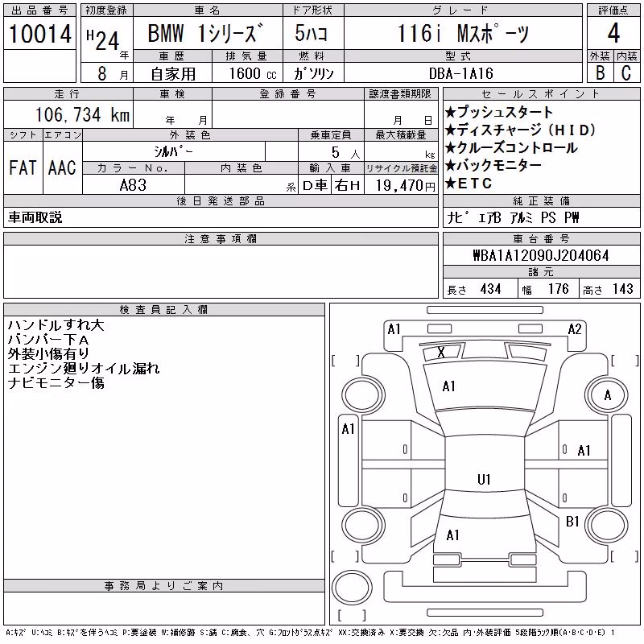This screenshot has width=644, height=644.
Task: Select the A mark inside the front wheel
Action: point(608,395)
